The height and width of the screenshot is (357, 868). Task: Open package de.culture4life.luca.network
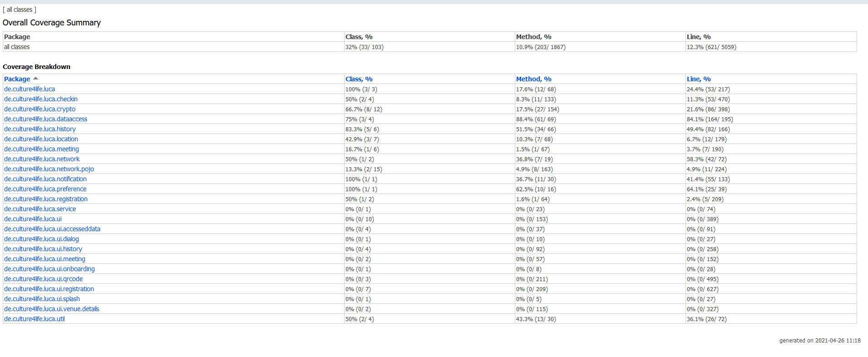(42, 159)
